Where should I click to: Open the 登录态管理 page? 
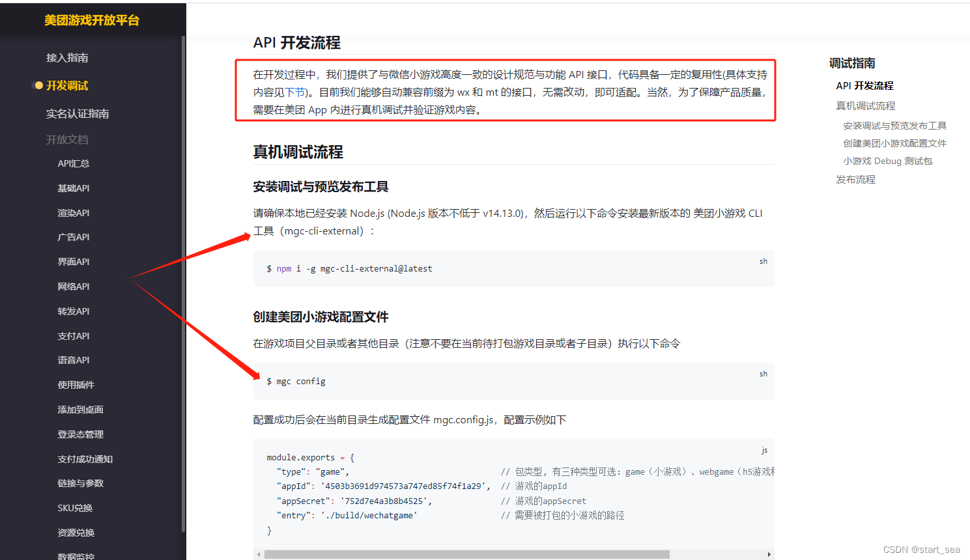(81, 434)
